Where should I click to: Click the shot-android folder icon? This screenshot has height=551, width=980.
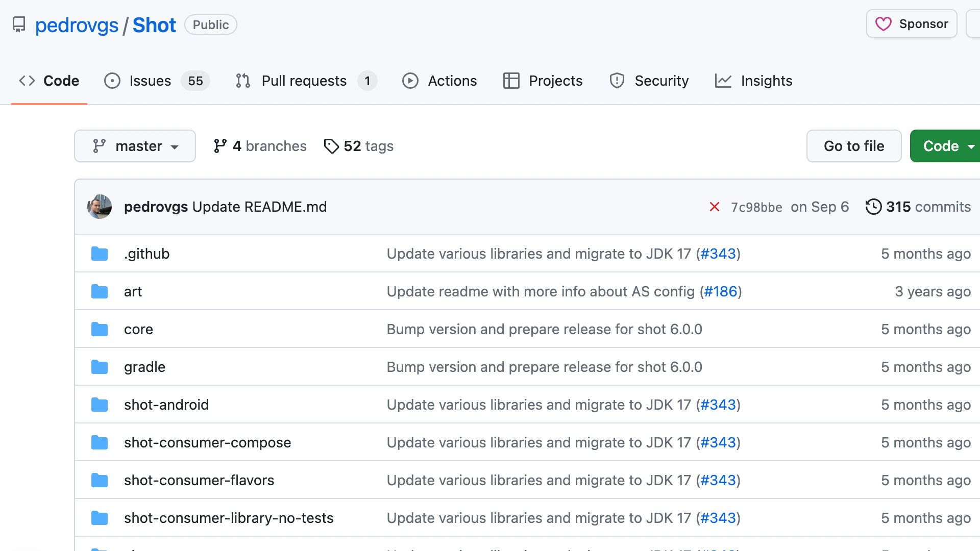[100, 405]
